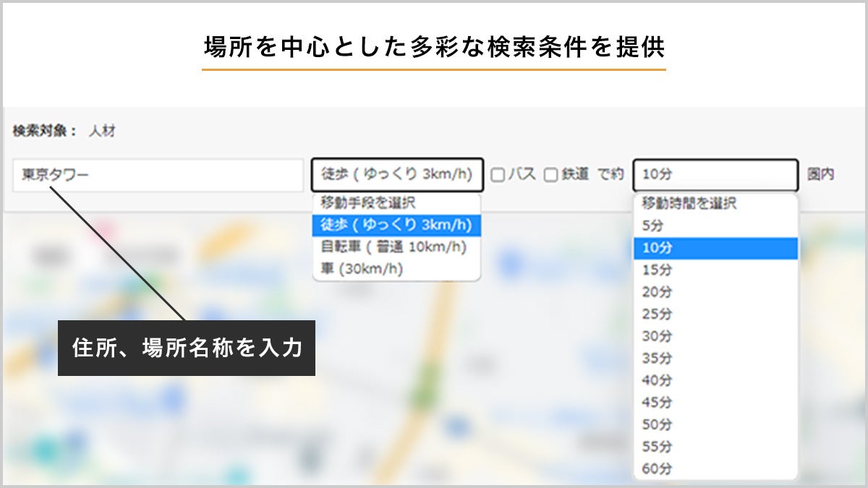Open the 10分 travel time dropdown
The image size is (868, 488).
[x=715, y=176]
